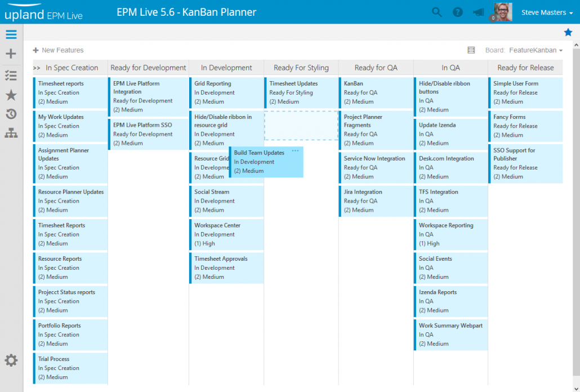Click the plus icon in left sidebar

[x=11, y=54]
